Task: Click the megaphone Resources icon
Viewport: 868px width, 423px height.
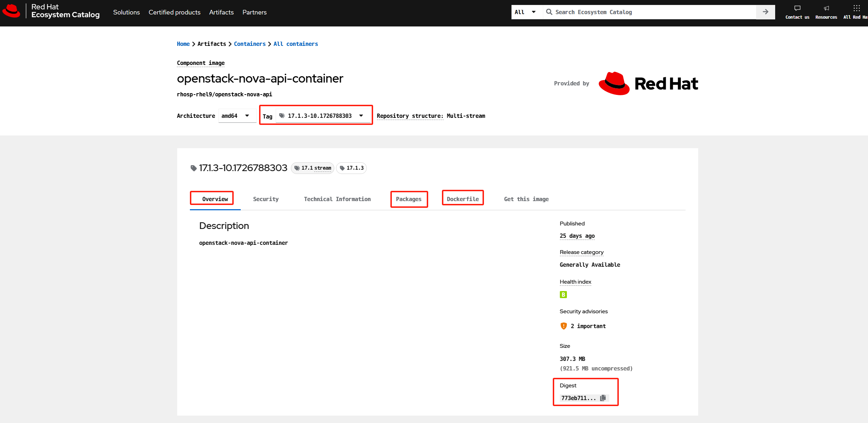Action: (x=826, y=8)
